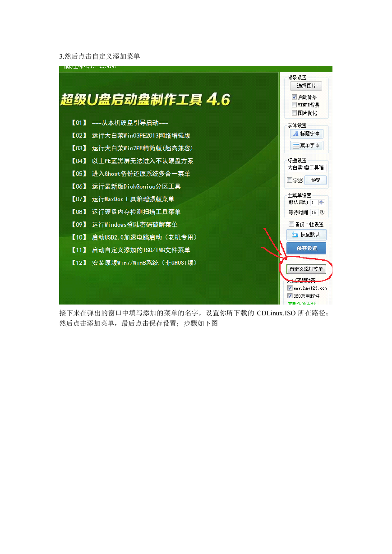Select menu entry 【07】 运行MaxDos工具箱增强版菜单
Image resolution: width=392 pixels, height=554 pixels.
(x=122, y=199)
